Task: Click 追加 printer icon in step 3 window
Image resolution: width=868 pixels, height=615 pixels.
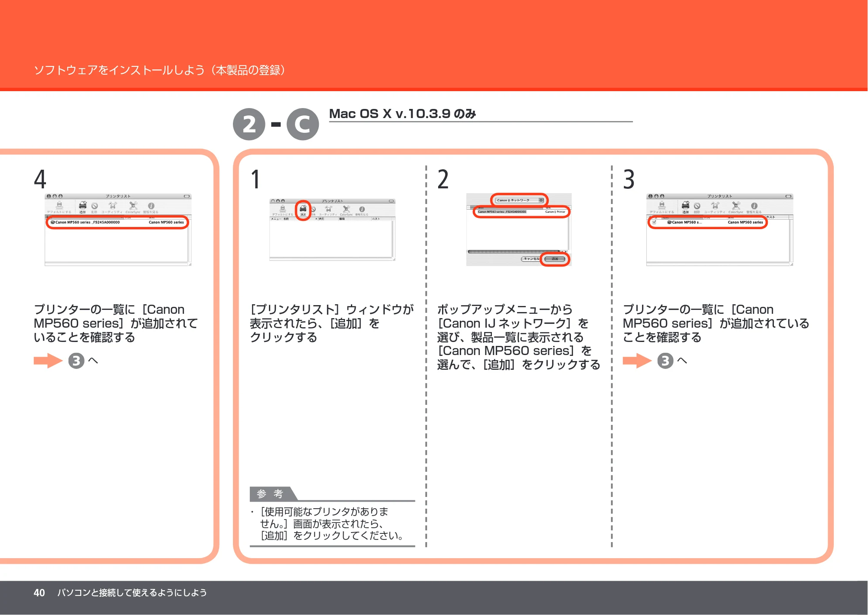Action: tap(685, 207)
